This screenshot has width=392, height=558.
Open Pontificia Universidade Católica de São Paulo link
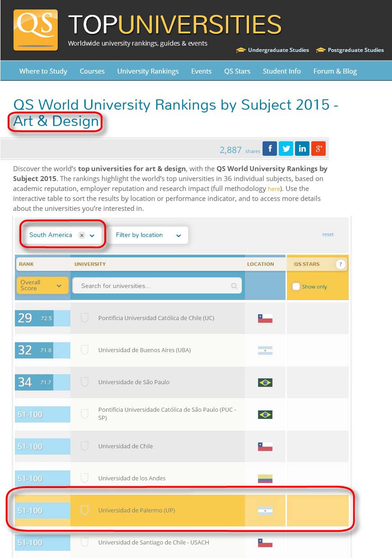click(x=167, y=414)
